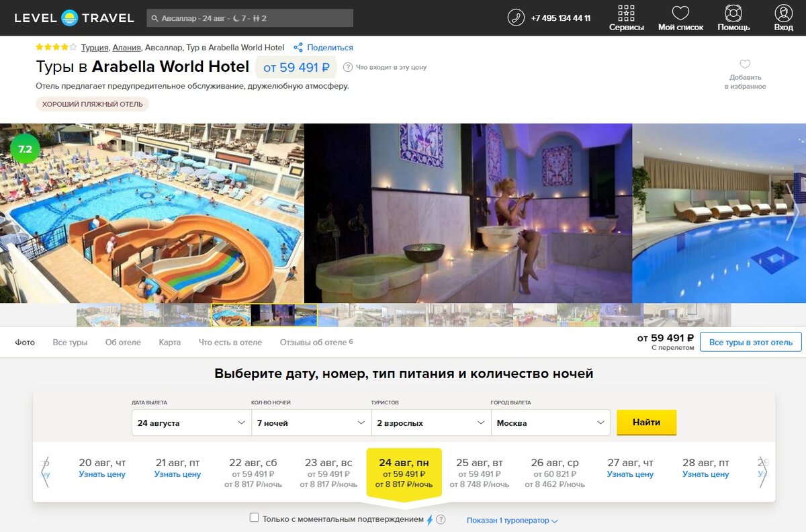Add hotel to favorites heart icon
The image size is (806, 532).
pos(745,64)
